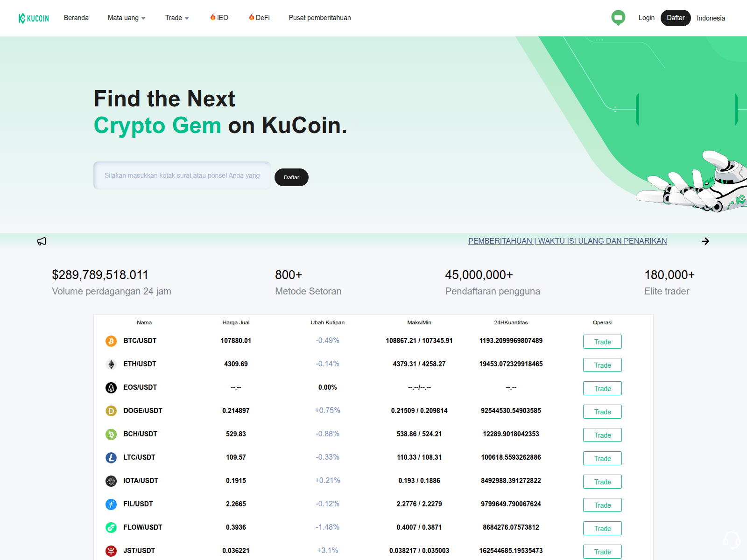Click the EOS coin icon

pyautogui.click(x=111, y=388)
